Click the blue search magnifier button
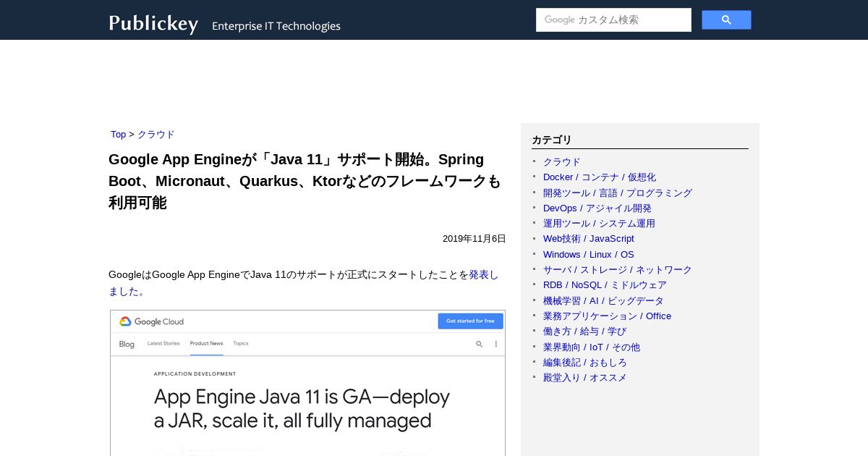Screen dimensions: 868x456 click(x=726, y=20)
